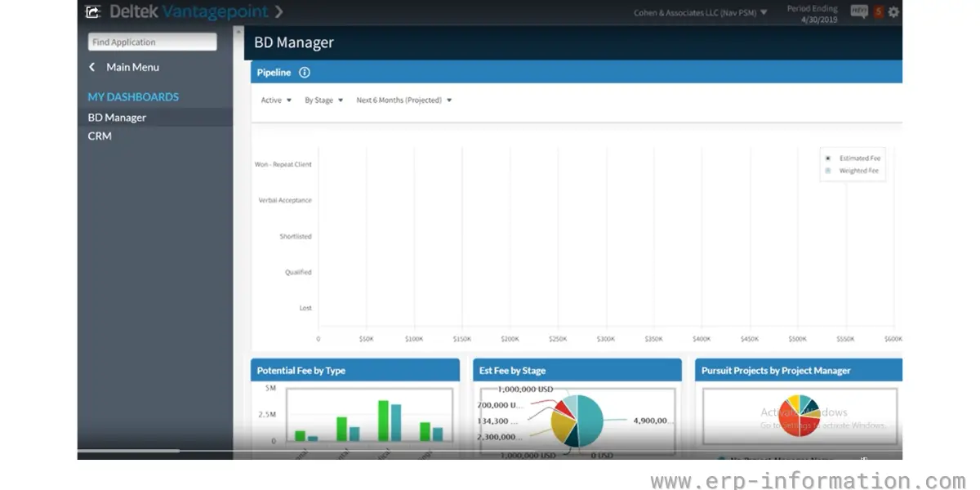Click the Won - Repeat Client axis label
Viewport: 980px width, 490px height.
283,164
